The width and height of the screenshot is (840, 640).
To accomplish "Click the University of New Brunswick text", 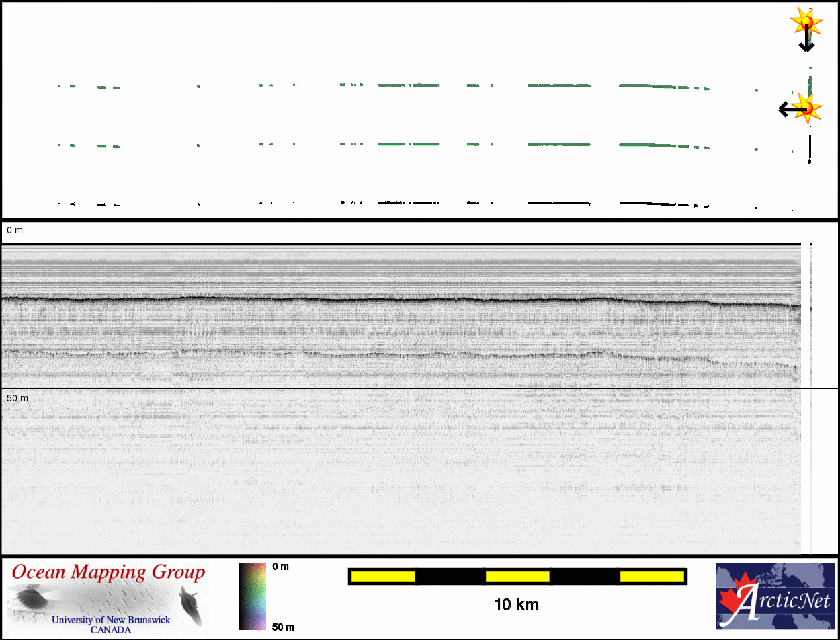I will click(x=111, y=620).
